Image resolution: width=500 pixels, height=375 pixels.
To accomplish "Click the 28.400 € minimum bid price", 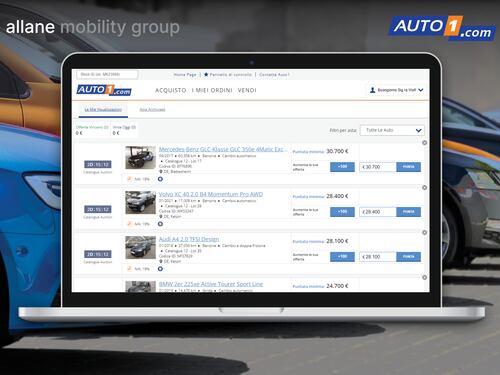I will 337,196.
